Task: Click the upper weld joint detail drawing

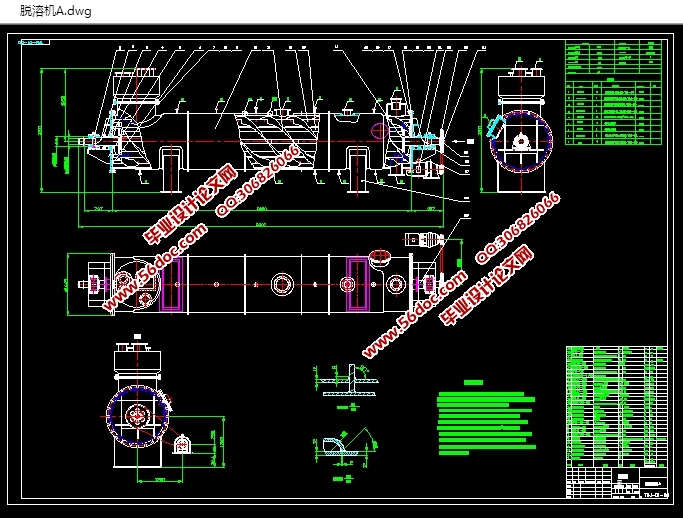Action: (345, 379)
